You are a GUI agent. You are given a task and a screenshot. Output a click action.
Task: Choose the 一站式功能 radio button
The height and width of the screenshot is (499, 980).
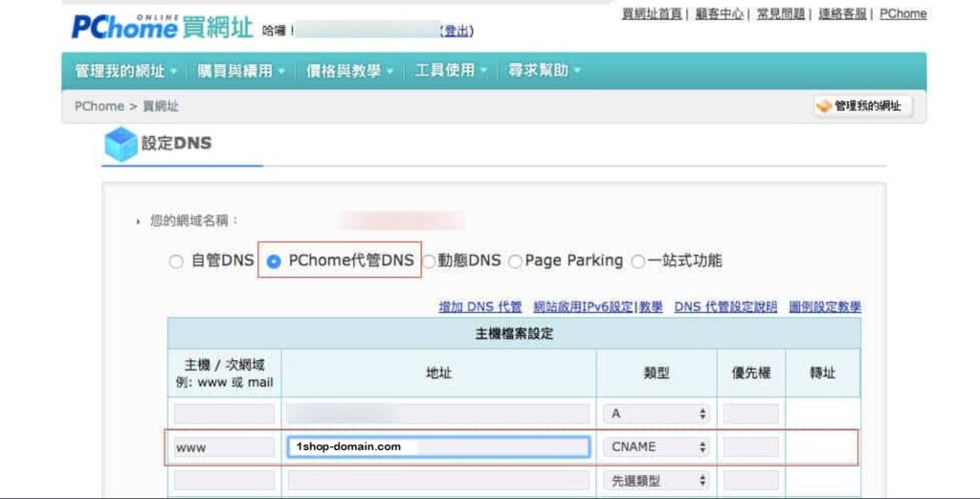pyautogui.click(x=638, y=261)
